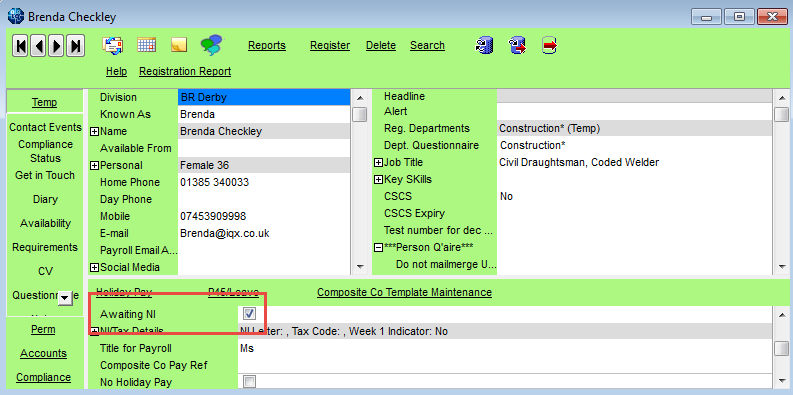
Task: Open Contact Events view
Action: [46, 127]
